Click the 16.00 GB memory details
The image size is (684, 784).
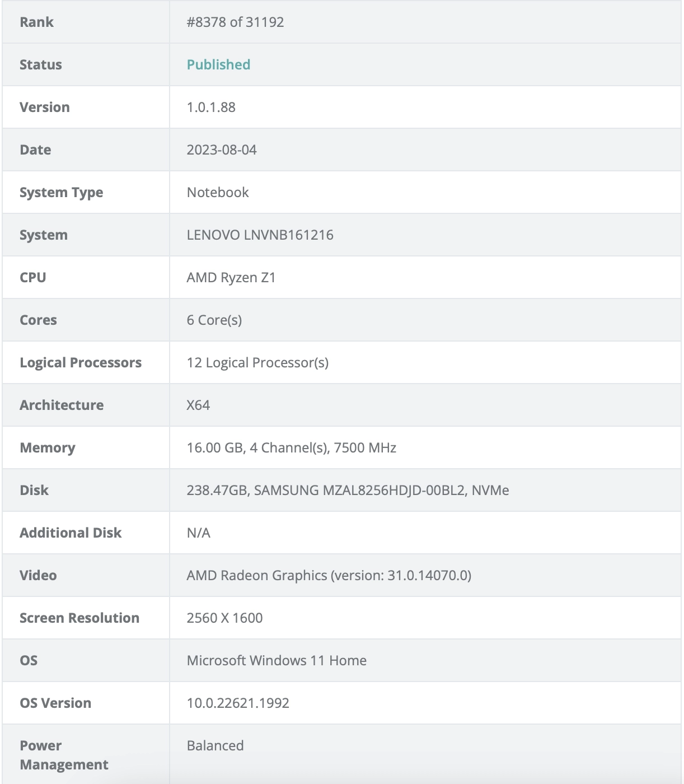coord(291,448)
